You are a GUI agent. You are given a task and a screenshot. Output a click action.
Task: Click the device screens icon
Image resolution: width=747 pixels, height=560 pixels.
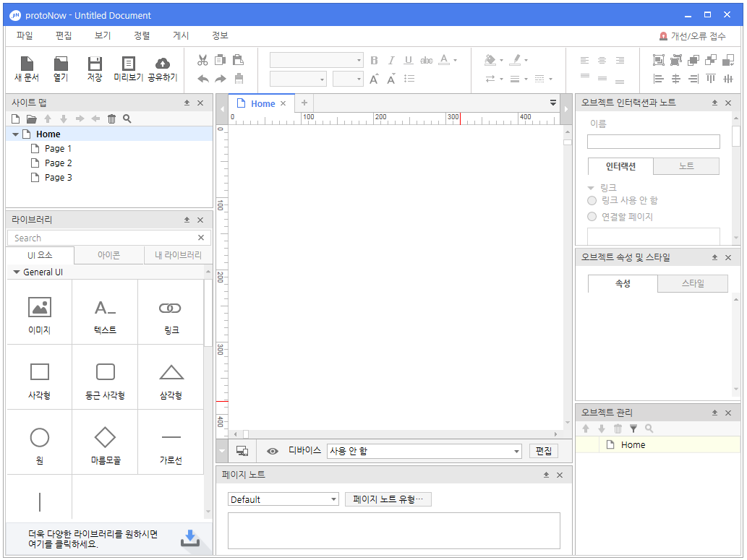click(x=242, y=451)
